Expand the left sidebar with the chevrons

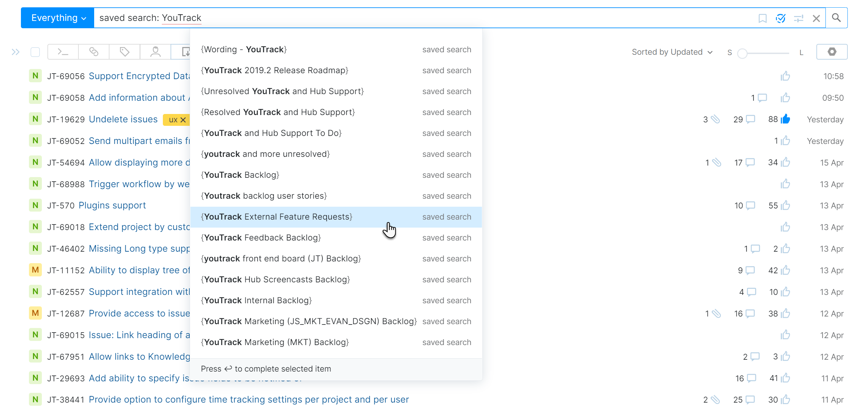(16, 52)
